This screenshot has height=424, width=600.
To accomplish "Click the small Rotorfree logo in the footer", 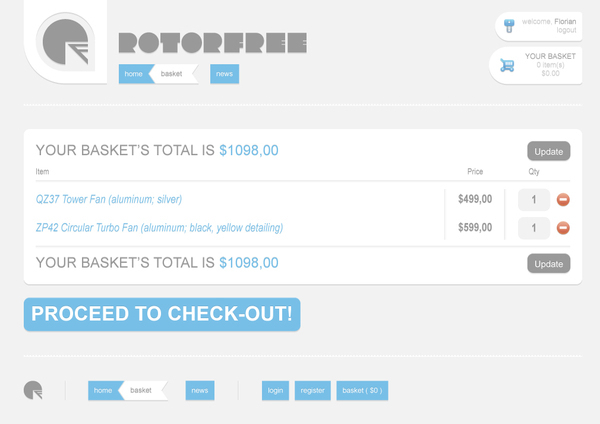I will coord(33,390).
